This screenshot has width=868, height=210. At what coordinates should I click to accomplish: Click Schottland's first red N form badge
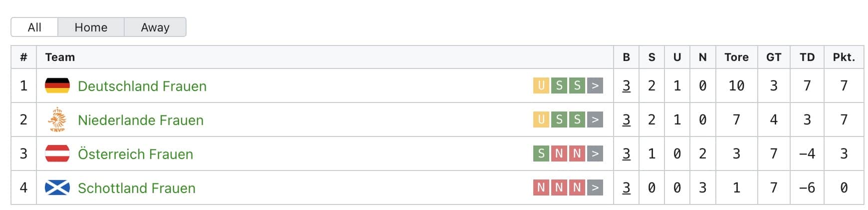point(541,187)
